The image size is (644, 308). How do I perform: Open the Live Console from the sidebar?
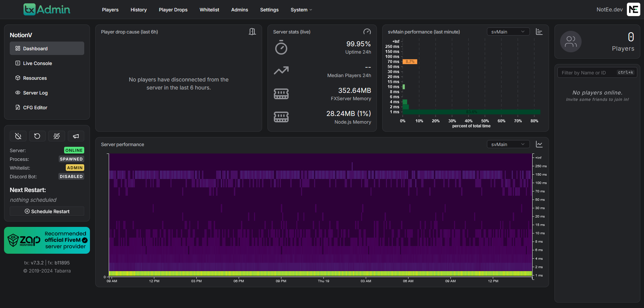pyautogui.click(x=37, y=63)
